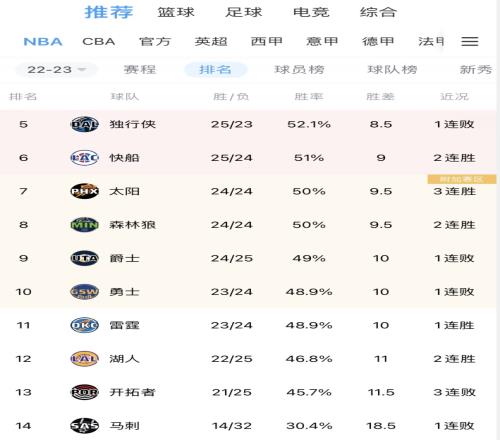Tap the 52.1% win rate cell
This screenshot has width=500, height=440.
[x=309, y=124]
